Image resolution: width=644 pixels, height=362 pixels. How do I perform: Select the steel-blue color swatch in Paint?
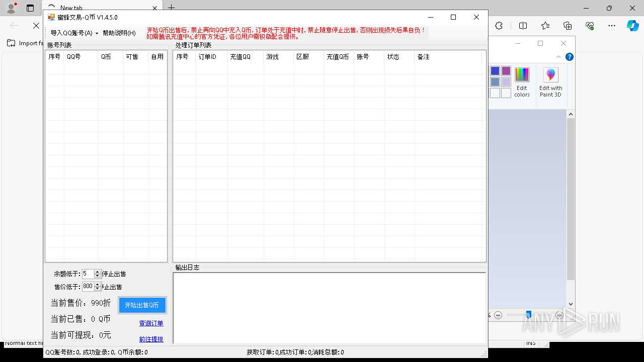pos(495,82)
